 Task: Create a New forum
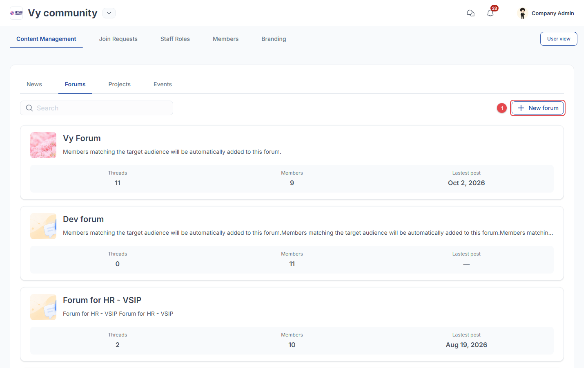(x=538, y=108)
